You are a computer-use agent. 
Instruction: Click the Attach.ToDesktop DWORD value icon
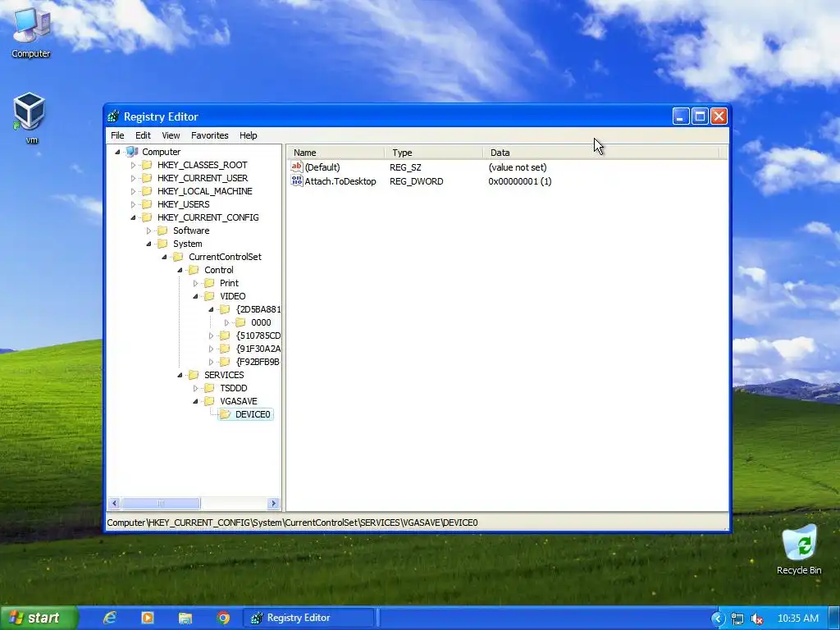coord(297,180)
